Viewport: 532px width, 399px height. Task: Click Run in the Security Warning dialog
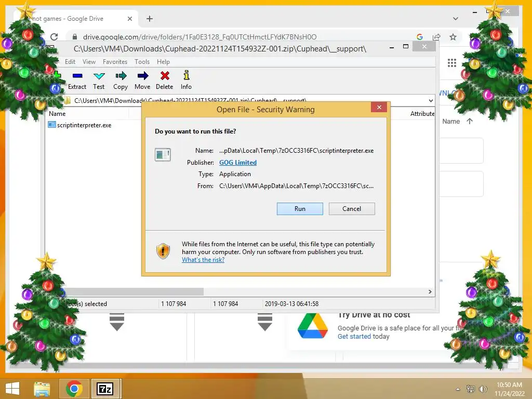click(300, 209)
